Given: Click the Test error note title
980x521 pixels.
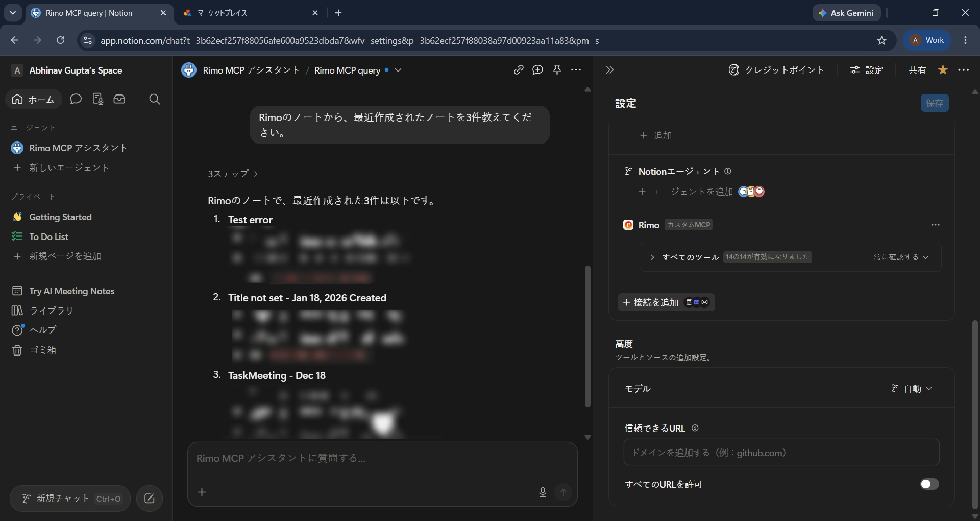Looking at the screenshot, I should [250, 220].
